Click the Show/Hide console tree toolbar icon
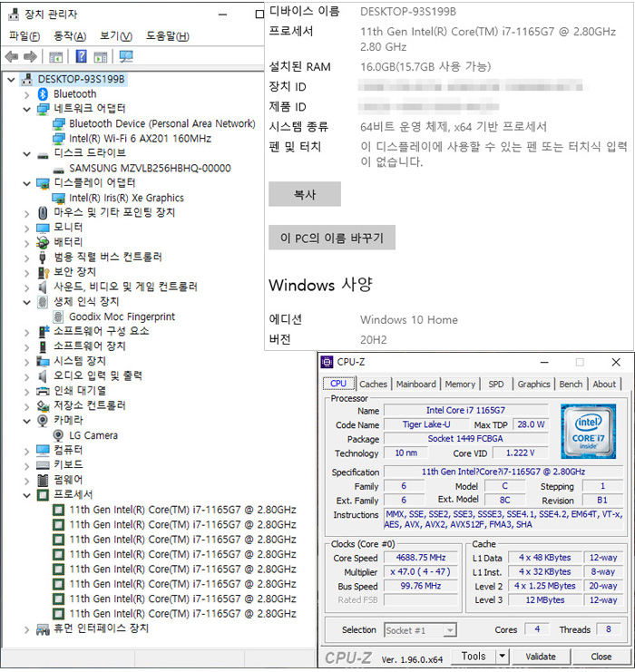 point(56,56)
